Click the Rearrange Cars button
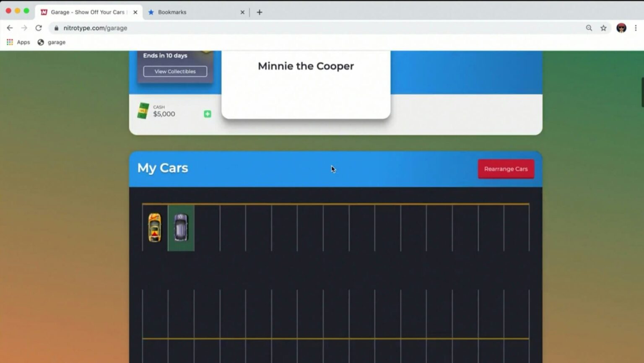This screenshot has width=644, height=363. tap(506, 169)
